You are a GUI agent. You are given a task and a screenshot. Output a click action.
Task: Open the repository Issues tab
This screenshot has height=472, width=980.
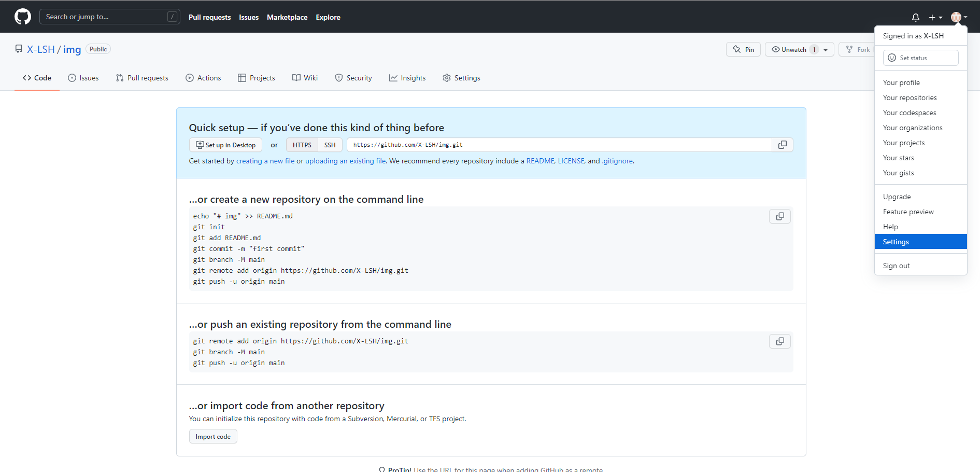[83, 78]
